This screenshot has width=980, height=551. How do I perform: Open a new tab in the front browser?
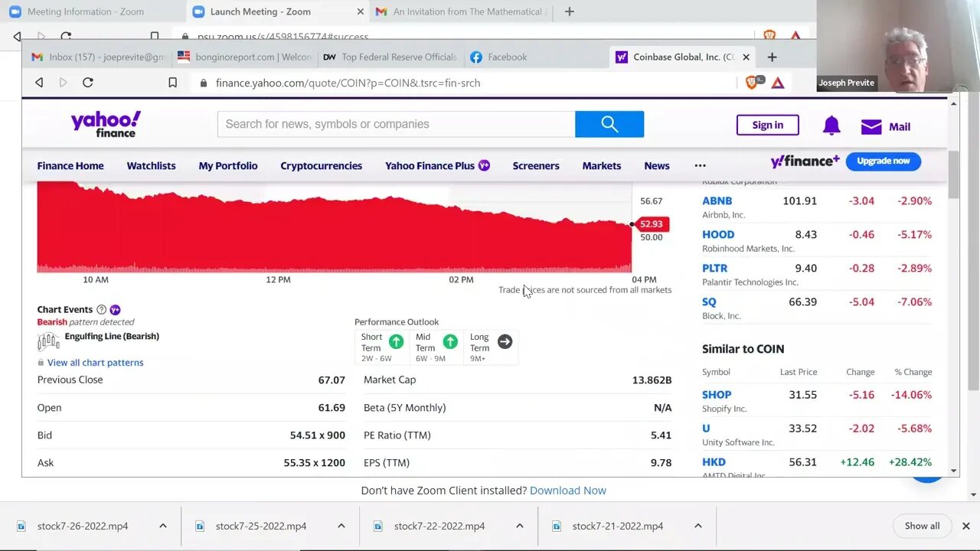772,57
